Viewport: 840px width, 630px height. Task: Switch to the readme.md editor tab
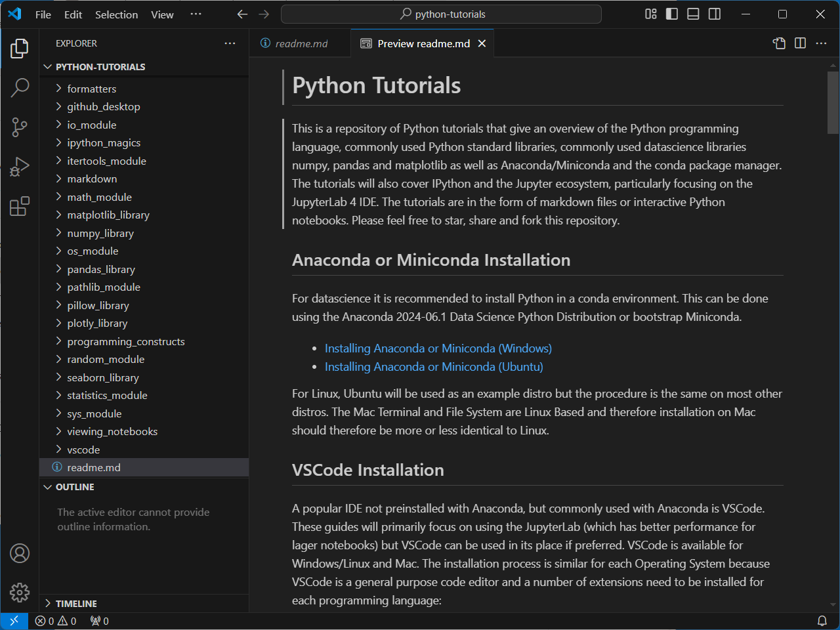(301, 43)
